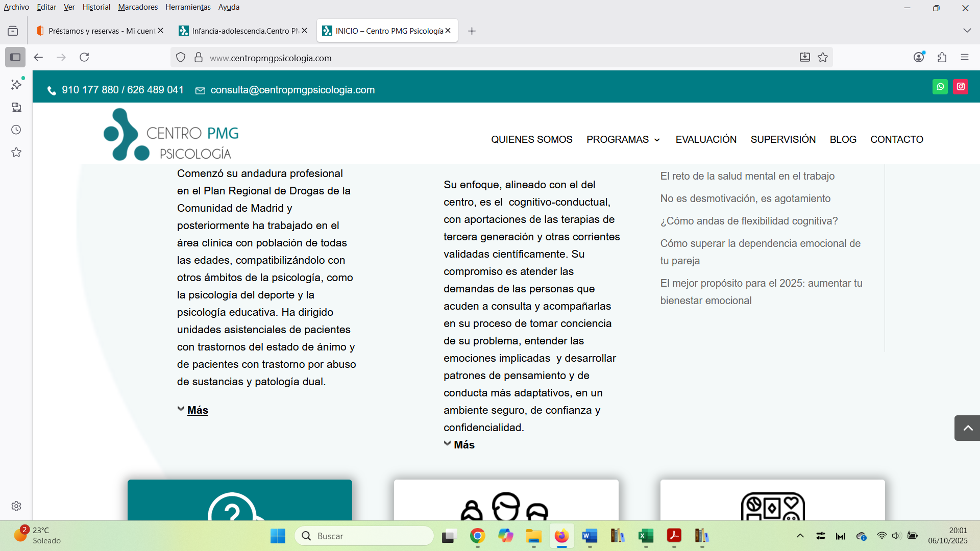Open the WhatsApp icon in header
This screenshot has height=551, width=980.
click(x=940, y=87)
